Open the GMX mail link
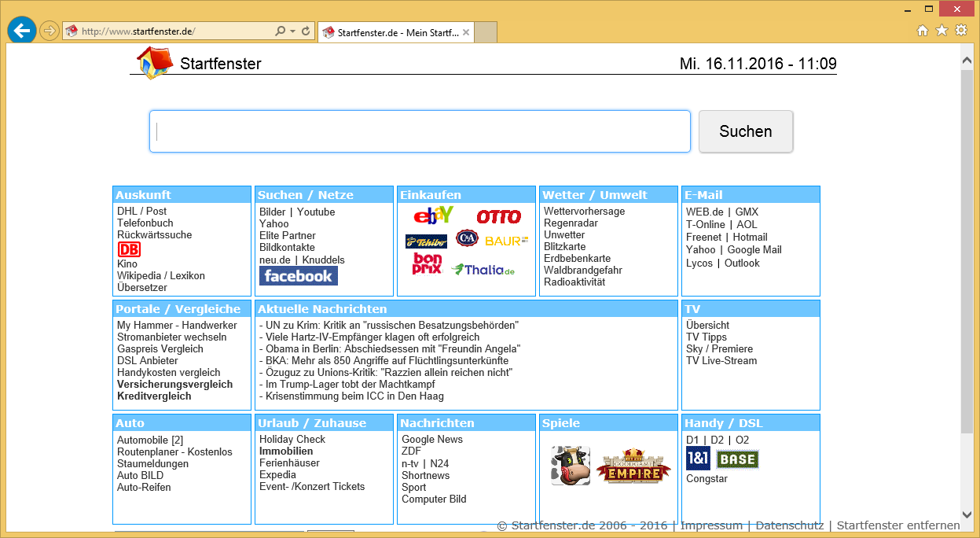Viewport: 980px width, 538px height. tap(747, 212)
